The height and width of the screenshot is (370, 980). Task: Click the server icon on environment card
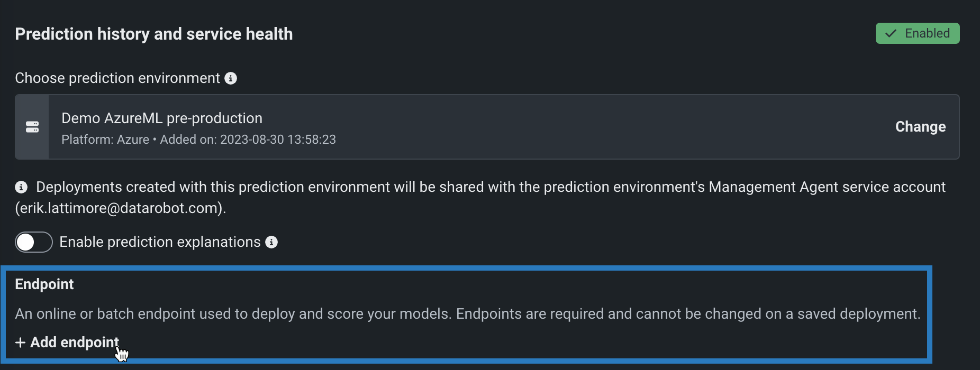click(32, 127)
